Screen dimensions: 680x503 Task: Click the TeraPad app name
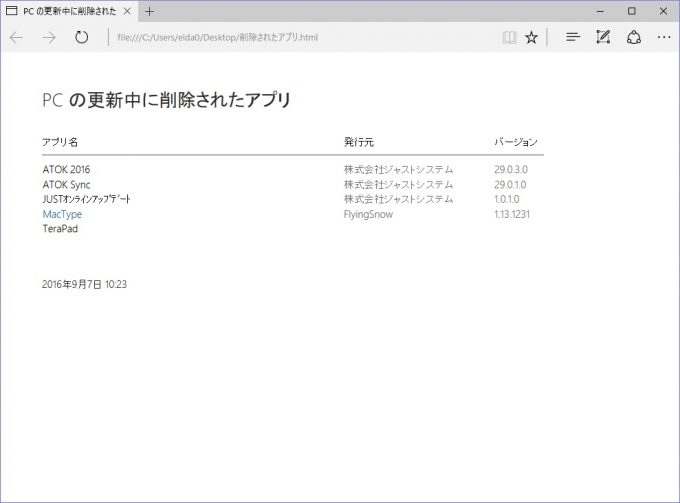pyautogui.click(x=60, y=229)
